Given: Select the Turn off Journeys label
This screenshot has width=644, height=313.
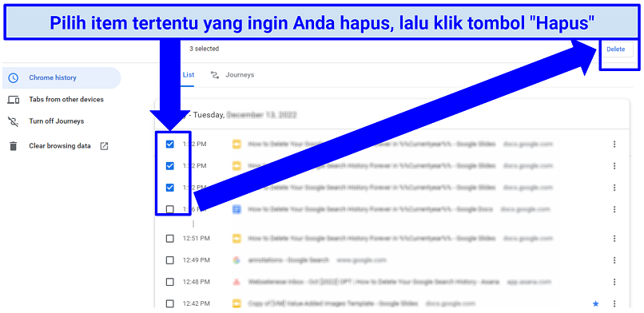Looking at the screenshot, I should pyautogui.click(x=56, y=121).
